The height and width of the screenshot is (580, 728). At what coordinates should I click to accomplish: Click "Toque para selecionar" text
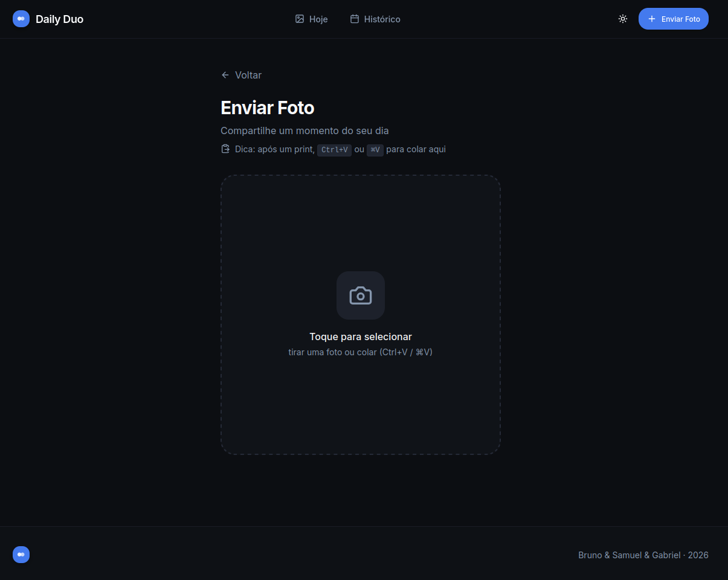pos(361,337)
